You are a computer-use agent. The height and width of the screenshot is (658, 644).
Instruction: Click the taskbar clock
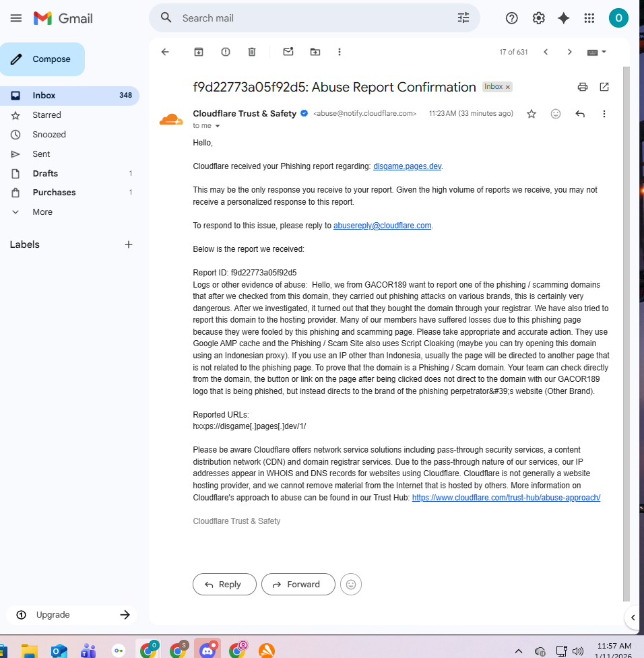coord(614,650)
